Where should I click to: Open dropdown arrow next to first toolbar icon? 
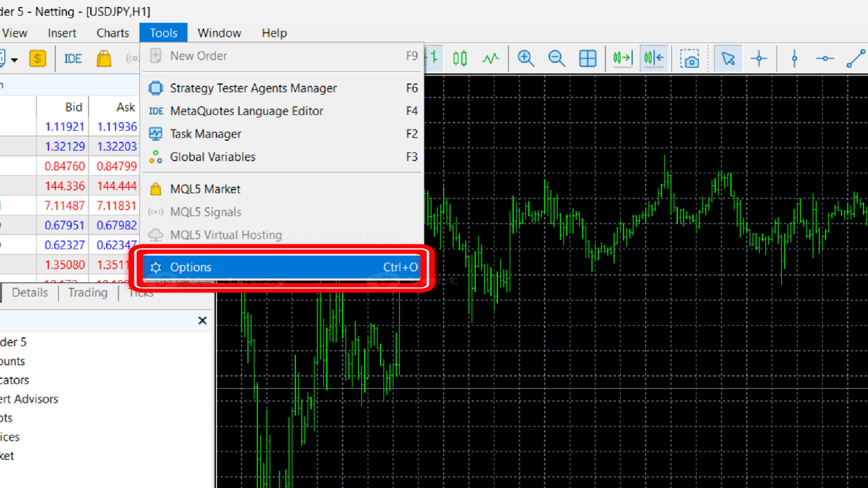pyautogui.click(x=14, y=60)
